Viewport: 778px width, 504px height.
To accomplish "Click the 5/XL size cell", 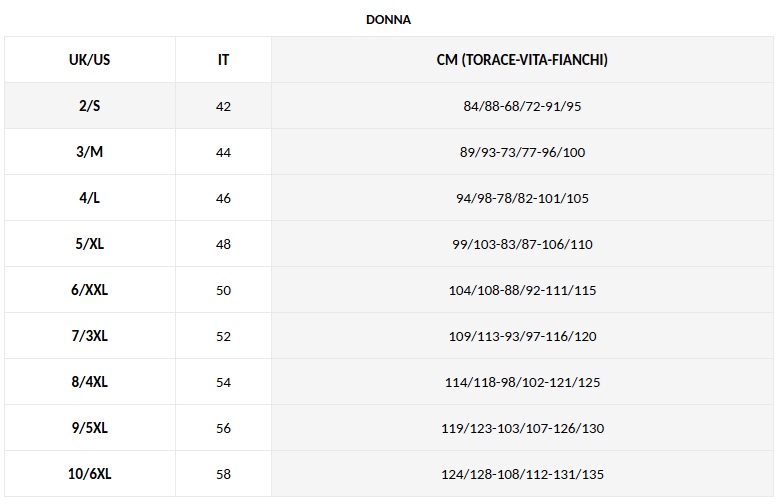I will [x=90, y=244].
